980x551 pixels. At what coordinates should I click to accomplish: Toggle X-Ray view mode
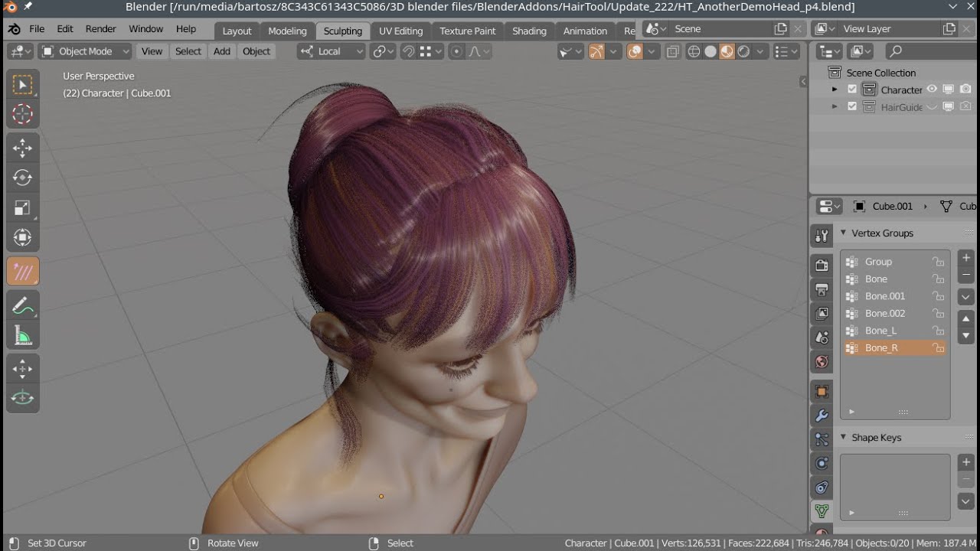673,51
